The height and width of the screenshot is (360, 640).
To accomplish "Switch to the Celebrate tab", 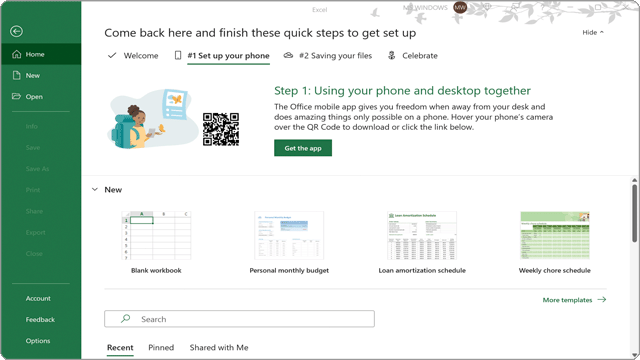I will coord(412,56).
